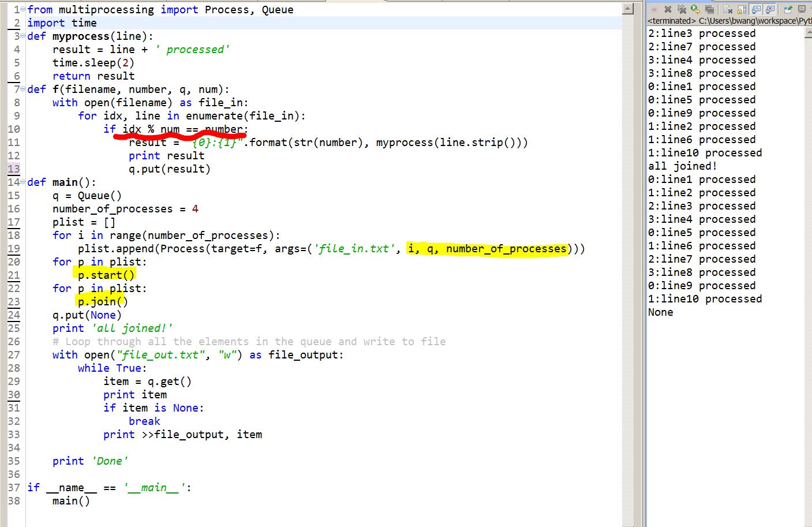Collapse the import block at line 1
The width and height of the screenshot is (812, 527).
pos(23,10)
